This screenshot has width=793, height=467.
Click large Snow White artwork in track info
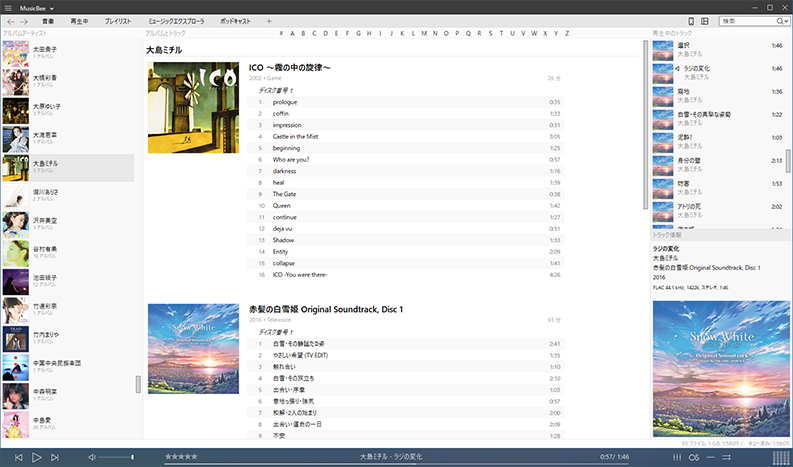point(721,369)
